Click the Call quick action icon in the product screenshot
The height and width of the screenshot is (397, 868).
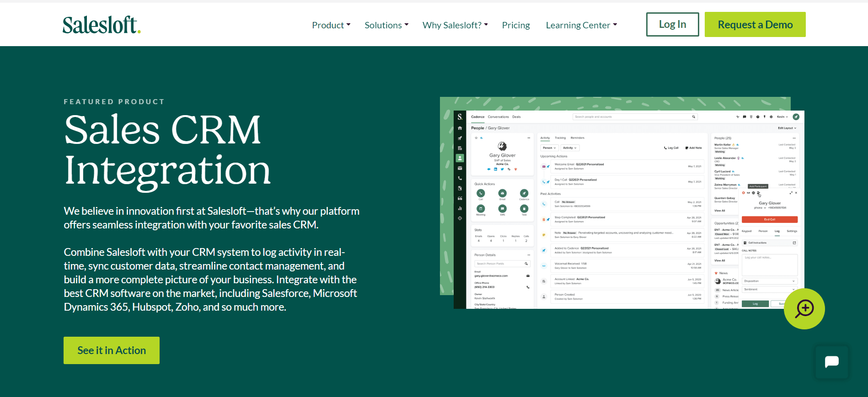(481, 193)
